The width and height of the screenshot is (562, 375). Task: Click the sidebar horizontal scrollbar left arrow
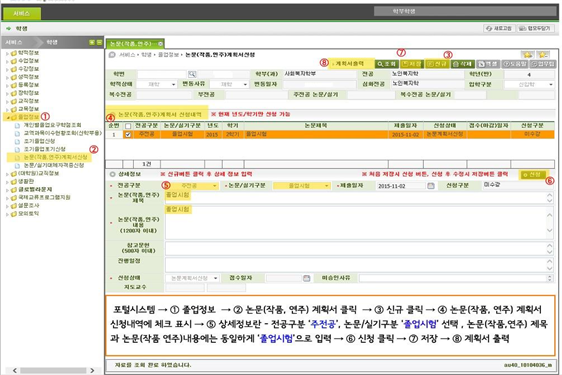point(15,370)
